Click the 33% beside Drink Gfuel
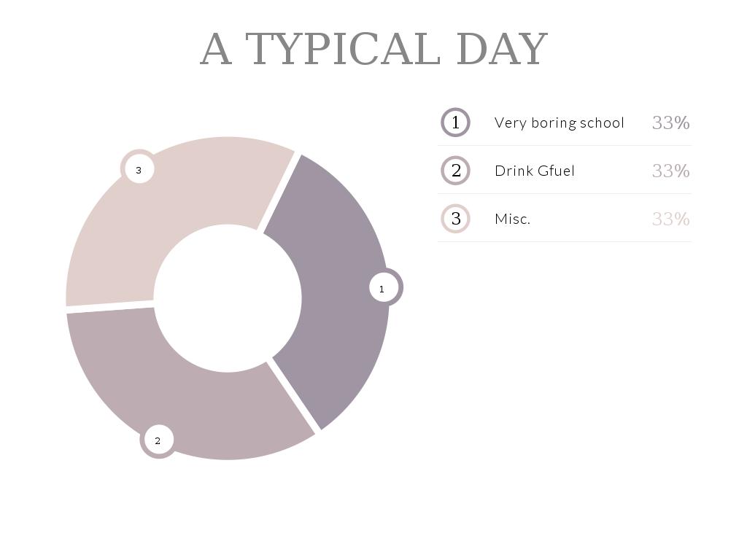 pyautogui.click(x=670, y=171)
